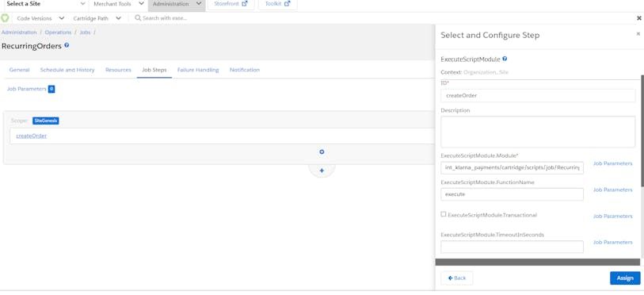The width and height of the screenshot is (644, 295).
Task: Click the search magnifier icon
Action: 138,18
